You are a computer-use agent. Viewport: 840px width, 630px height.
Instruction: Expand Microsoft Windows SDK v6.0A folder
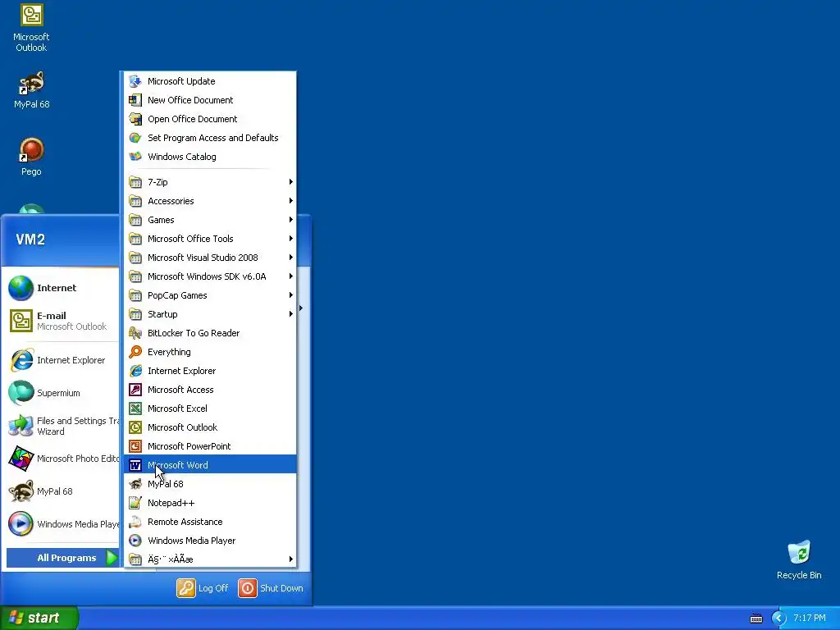click(209, 276)
